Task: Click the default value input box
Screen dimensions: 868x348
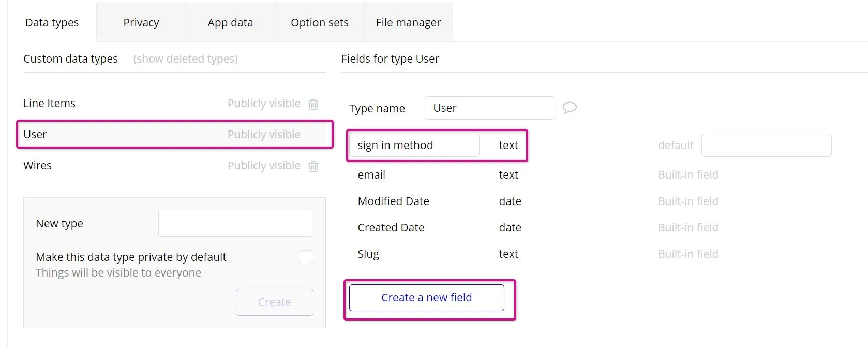Action: tap(767, 146)
